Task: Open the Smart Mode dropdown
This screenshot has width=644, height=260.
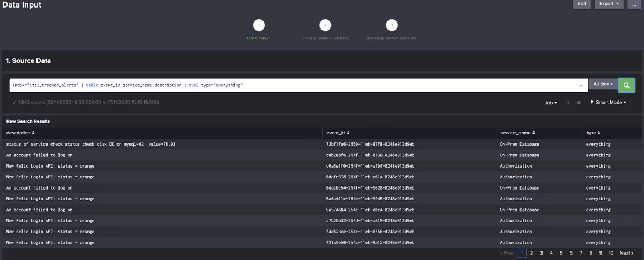Action: tap(608, 102)
